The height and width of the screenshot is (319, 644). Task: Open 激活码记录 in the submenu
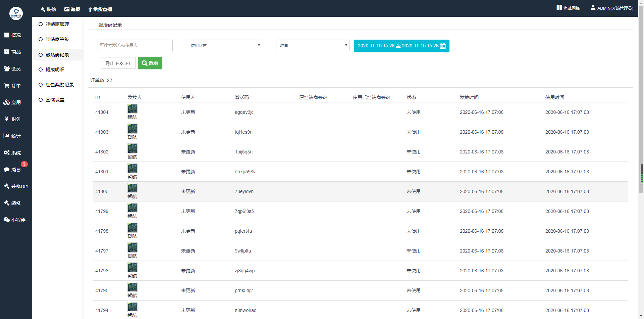(x=57, y=55)
